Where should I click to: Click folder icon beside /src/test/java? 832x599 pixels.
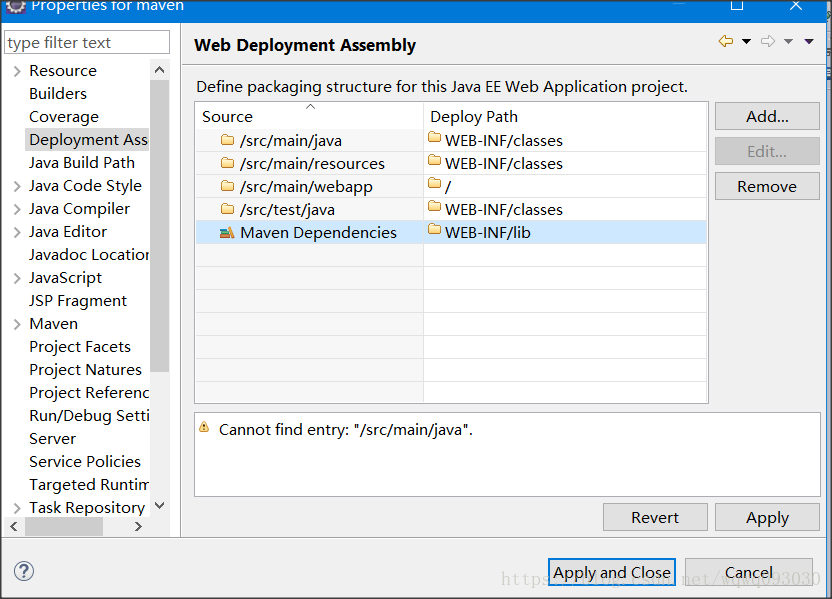tap(227, 209)
